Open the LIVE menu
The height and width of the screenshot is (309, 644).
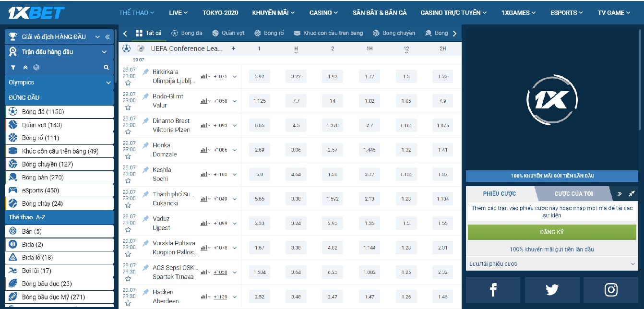pos(179,12)
